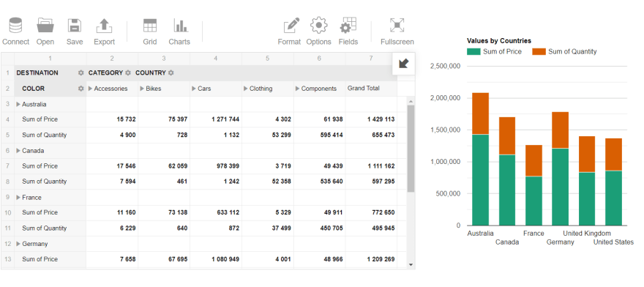Open a file with Open icon
Viewport: 644px width, 287px height.
[x=45, y=26]
